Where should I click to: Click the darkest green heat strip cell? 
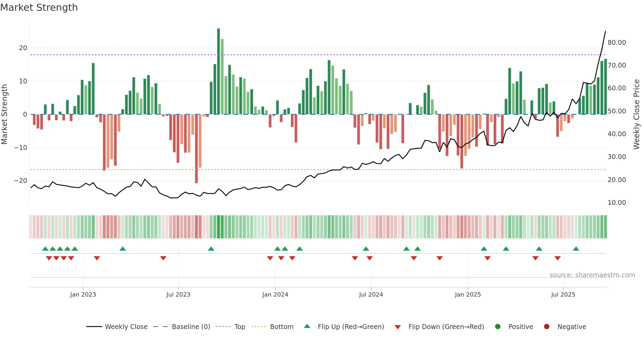[218, 227]
